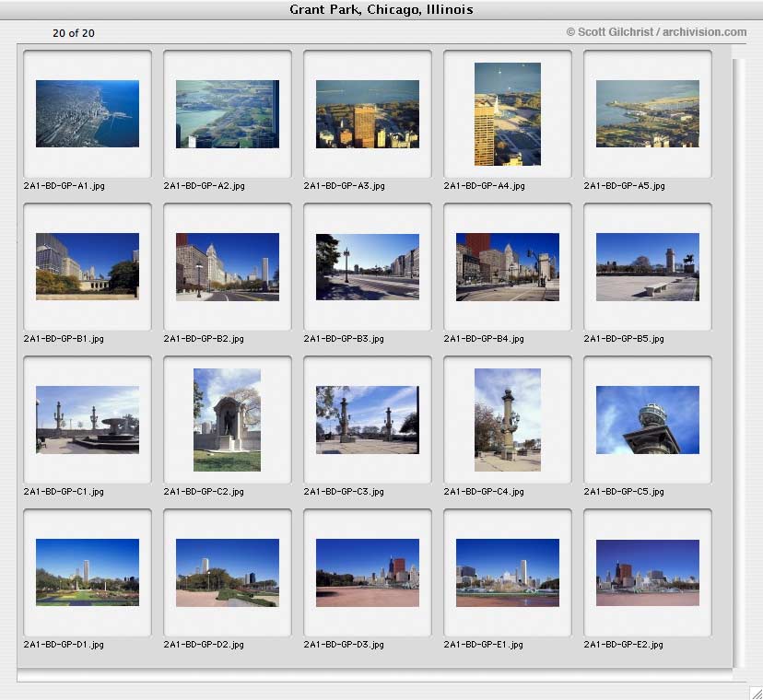This screenshot has width=763, height=700.
Task: Select thumbnail 2A1-BD-GP-B1.jpg
Action: coord(88,266)
